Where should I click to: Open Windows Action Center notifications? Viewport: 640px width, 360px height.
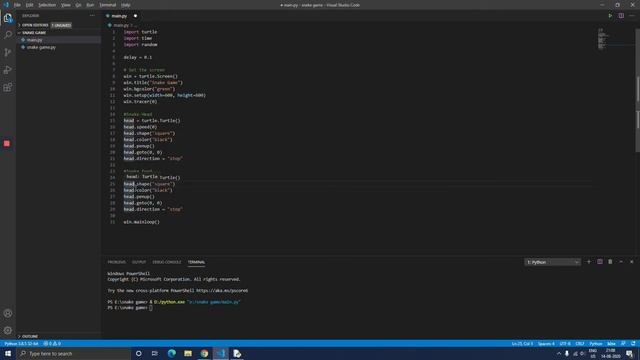pos(629,353)
